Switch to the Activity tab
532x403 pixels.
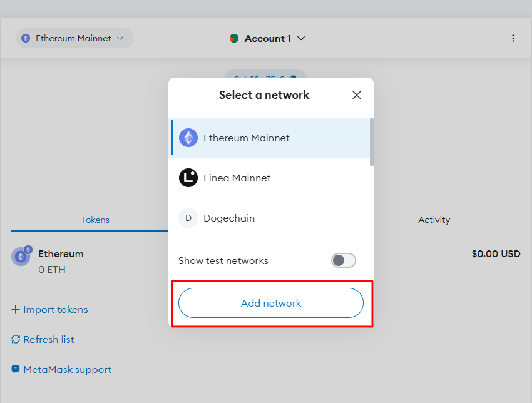[x=434, y=220]
